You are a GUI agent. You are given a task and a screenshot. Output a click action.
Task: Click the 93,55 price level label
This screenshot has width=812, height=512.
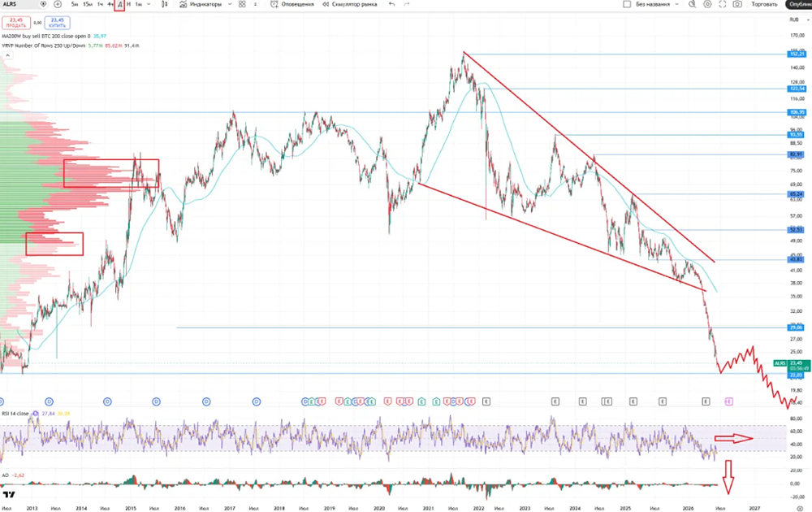(797, 135)
